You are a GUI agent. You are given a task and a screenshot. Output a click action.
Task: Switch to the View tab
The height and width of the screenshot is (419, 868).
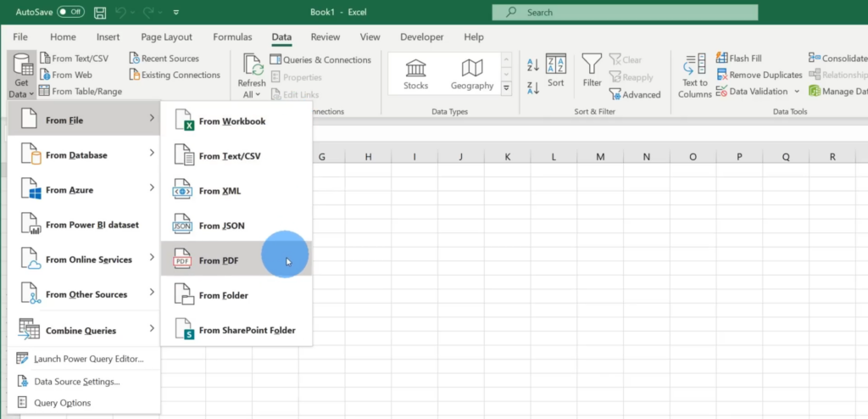[x=370, y=37]
